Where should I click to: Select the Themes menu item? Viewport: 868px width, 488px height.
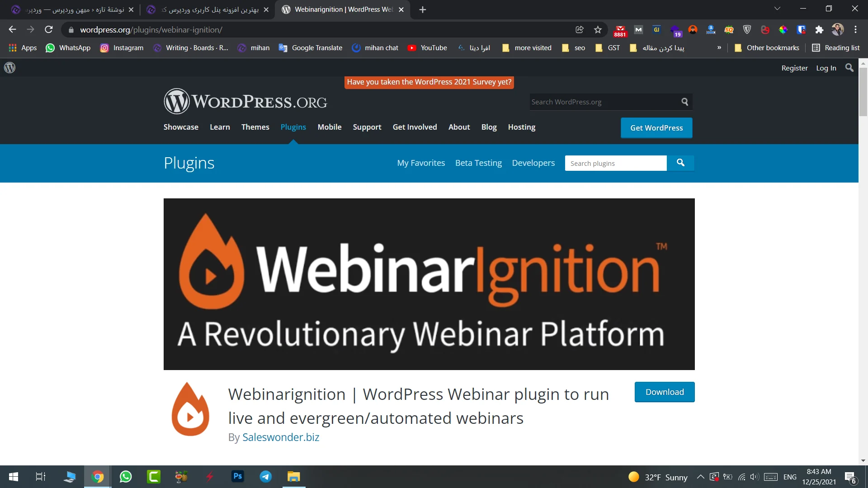[255, 127]
